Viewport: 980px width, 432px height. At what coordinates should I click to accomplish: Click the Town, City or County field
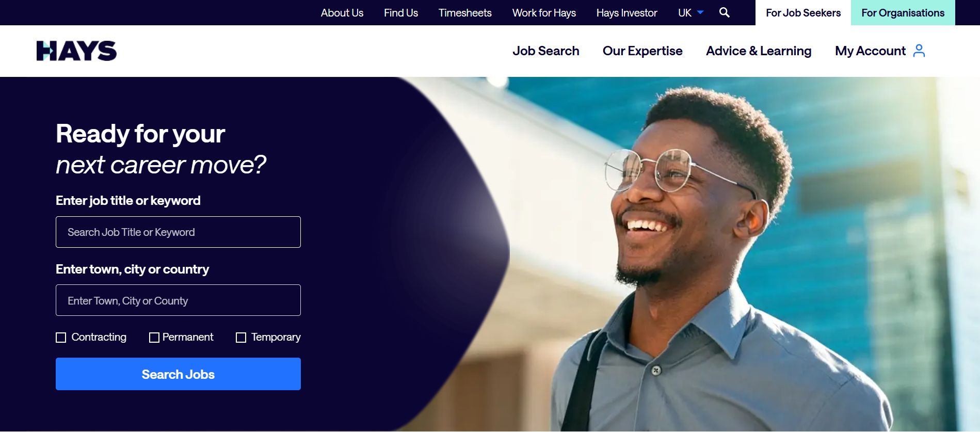pyautogui.click(x=178, y=300)
